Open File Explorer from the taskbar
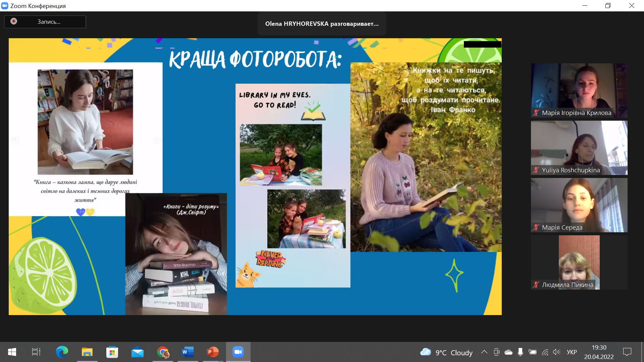Viewport: 644px width, 362px height. 87,352
